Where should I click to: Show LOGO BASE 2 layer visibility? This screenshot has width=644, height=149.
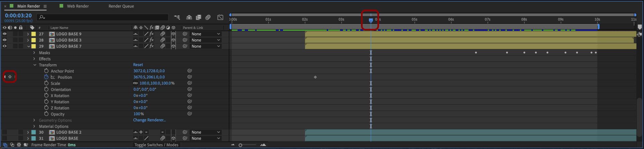(5, 132)
